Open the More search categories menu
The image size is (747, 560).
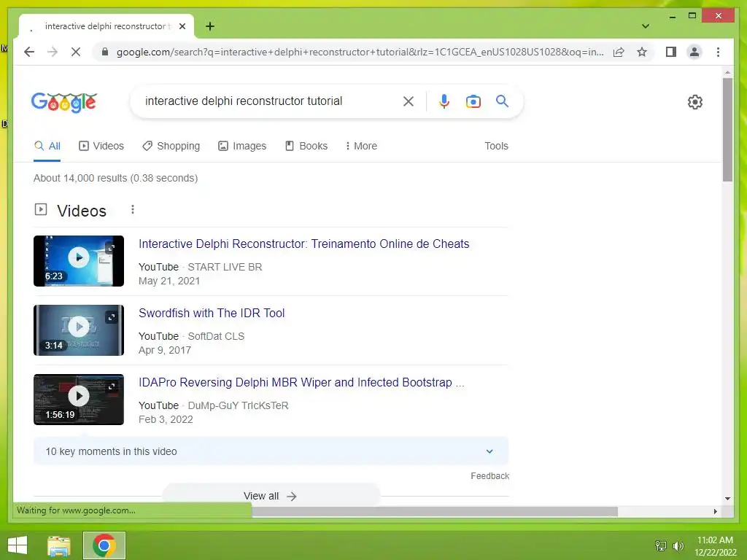tap(361, 146)
